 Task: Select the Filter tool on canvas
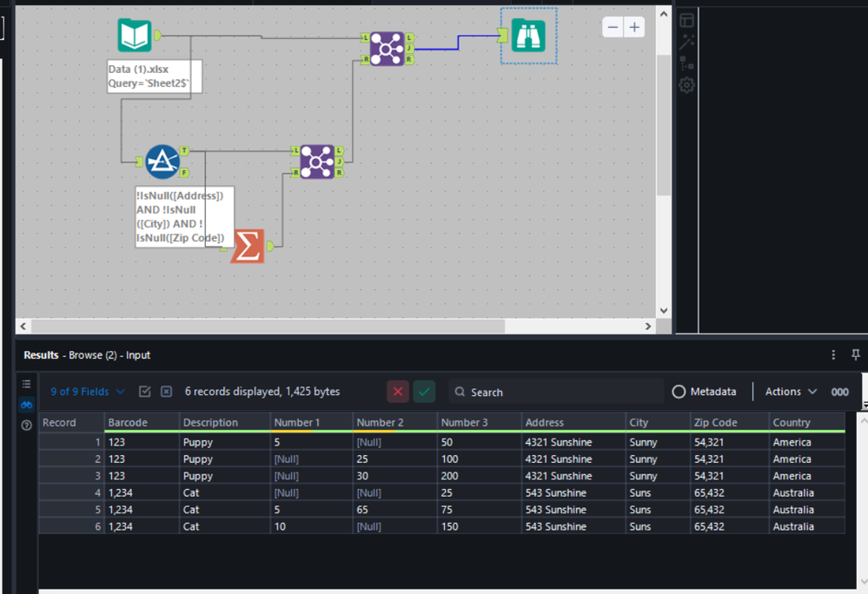[x=162, y=162]
